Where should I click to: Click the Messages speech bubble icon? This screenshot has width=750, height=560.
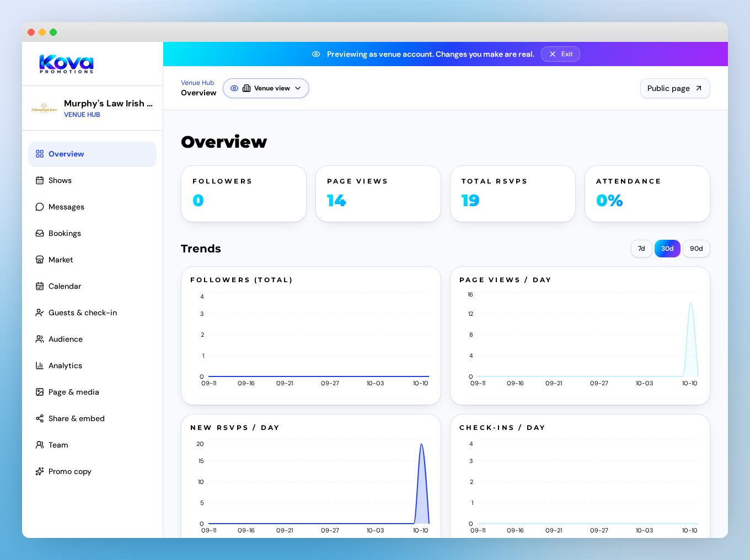coord(40,207)
